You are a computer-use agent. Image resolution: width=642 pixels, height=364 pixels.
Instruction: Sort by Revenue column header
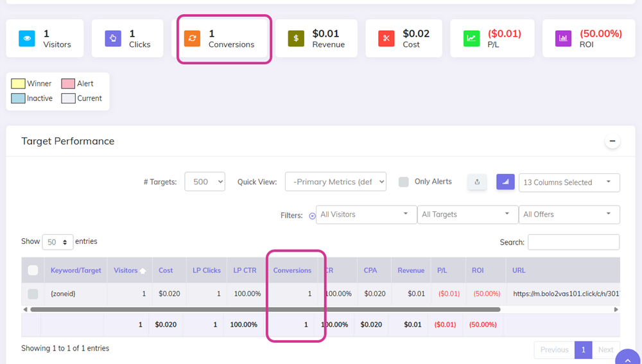(x=411, y=270)
